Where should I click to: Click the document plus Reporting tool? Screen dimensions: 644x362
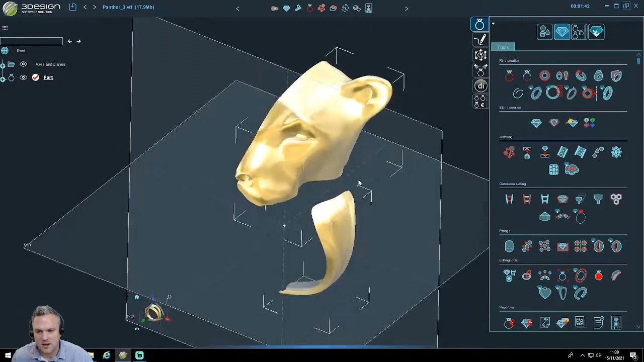[598, 323]
